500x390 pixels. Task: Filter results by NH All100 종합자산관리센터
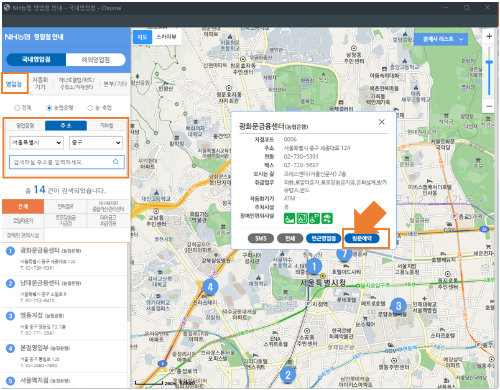(108, 207)
